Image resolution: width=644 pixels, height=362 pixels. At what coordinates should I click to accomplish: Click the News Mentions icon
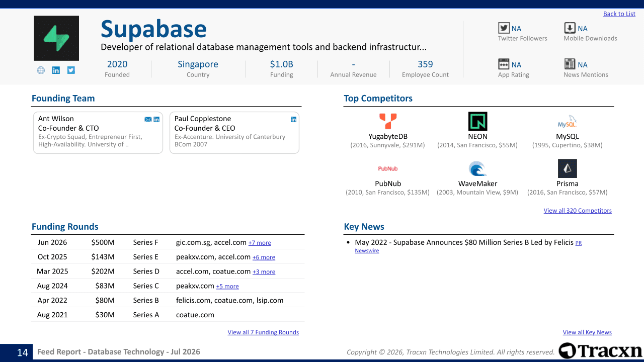point(570,64)
